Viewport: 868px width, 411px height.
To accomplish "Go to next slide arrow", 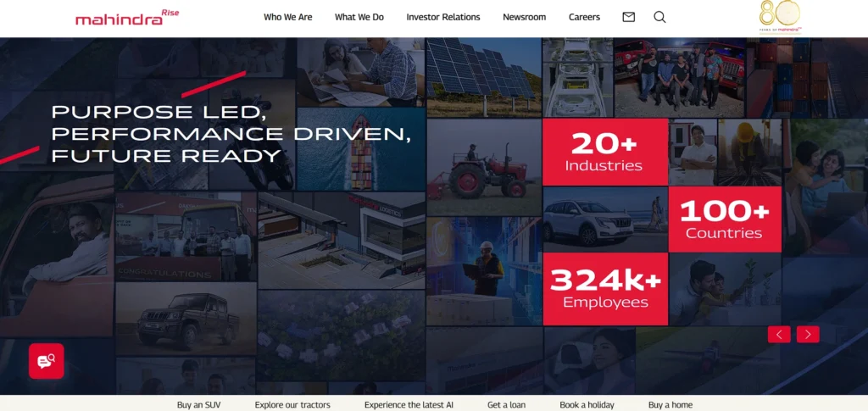I will tap(808, 334).
